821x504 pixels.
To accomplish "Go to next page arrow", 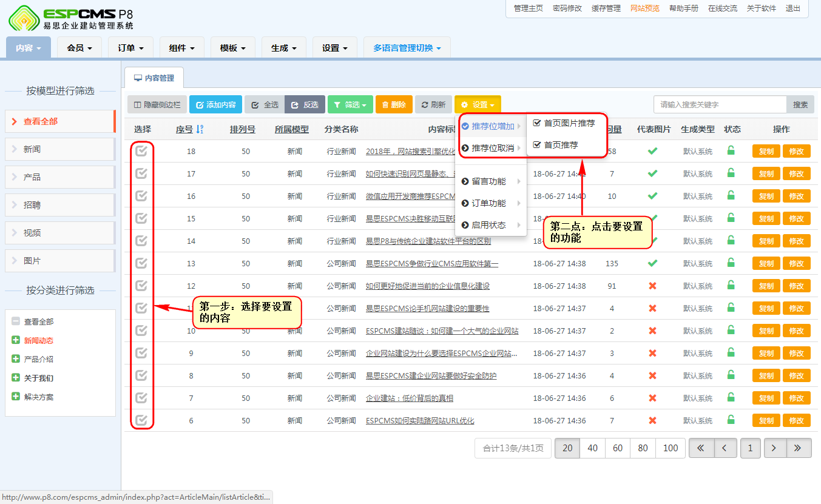I will [774, 448].
